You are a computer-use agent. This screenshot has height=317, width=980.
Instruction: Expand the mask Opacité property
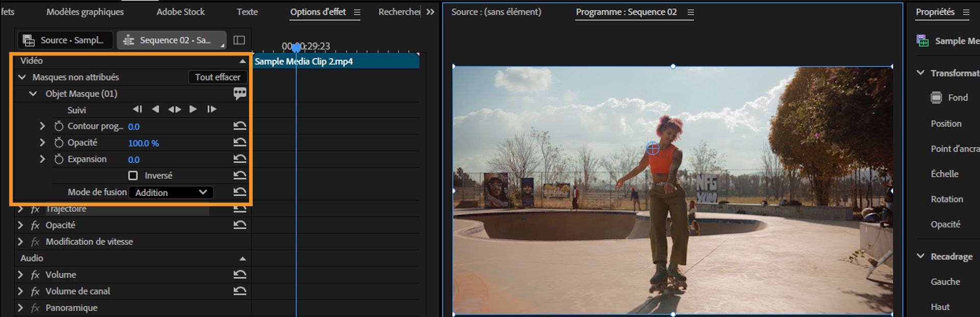coord(42,142)
